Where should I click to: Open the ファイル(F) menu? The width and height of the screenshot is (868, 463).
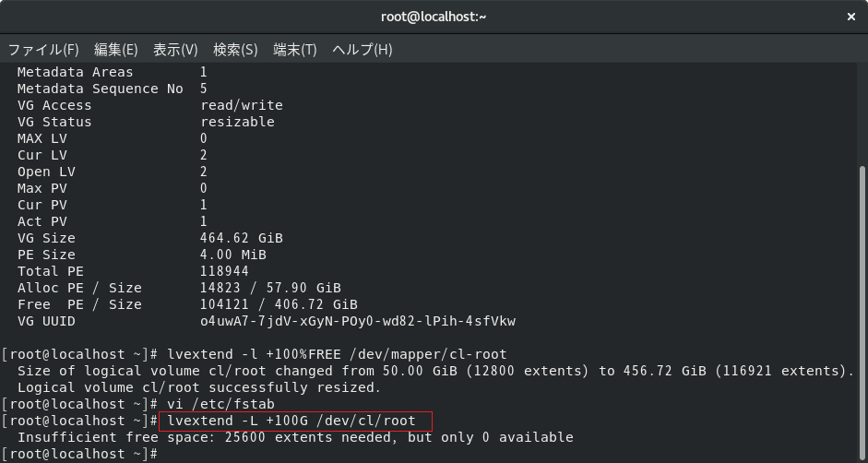pos(43,50)
